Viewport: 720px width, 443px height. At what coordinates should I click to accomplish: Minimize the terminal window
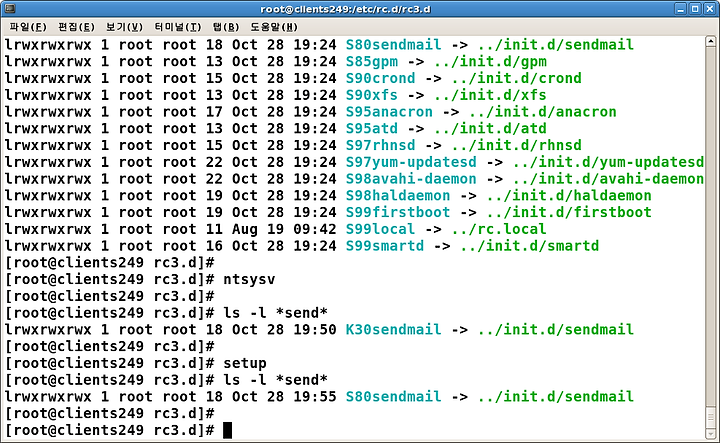(681, 9)
